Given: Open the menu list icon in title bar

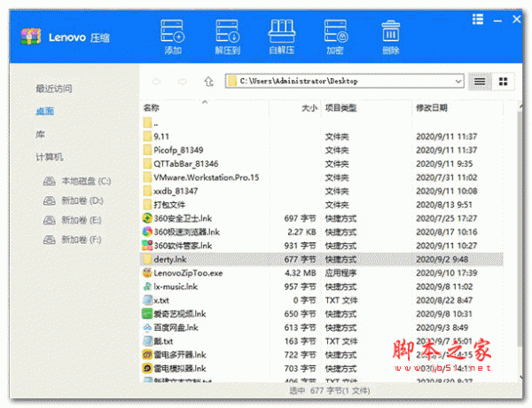Looking at the screenshot, I should click(478, 19).
